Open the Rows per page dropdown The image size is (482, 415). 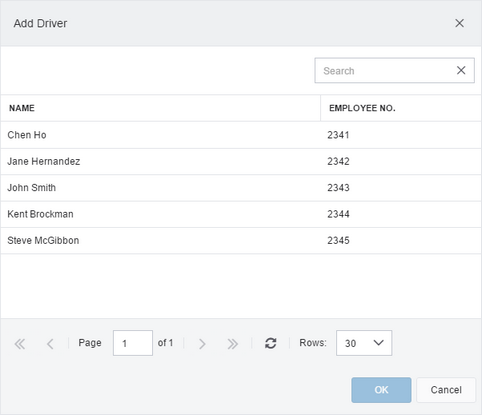(364, 343)
